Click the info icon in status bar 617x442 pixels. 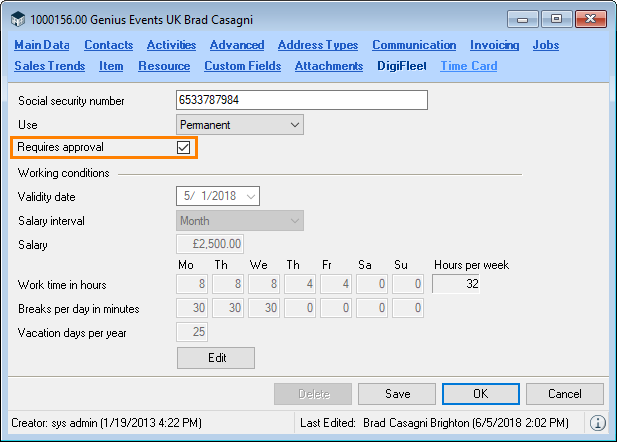[x=598, y=423]
